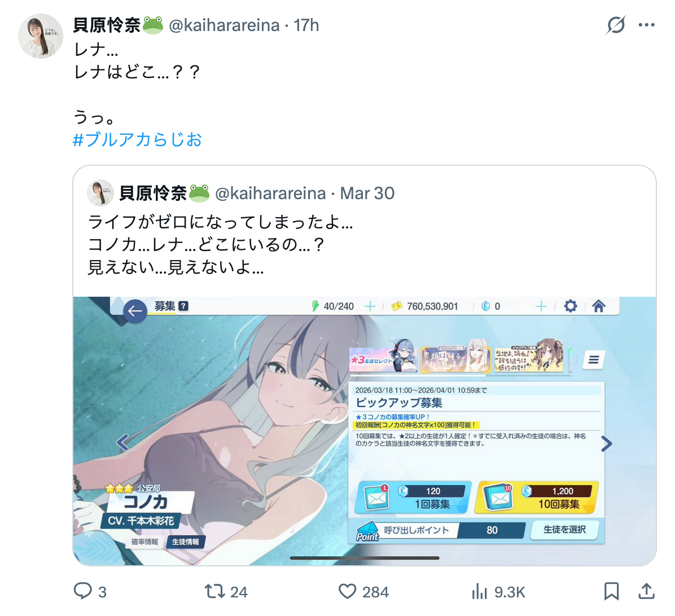Open the banner list hamburger menu
The height and width of the screenshot is (616, 675).
[x=594, y=360]
